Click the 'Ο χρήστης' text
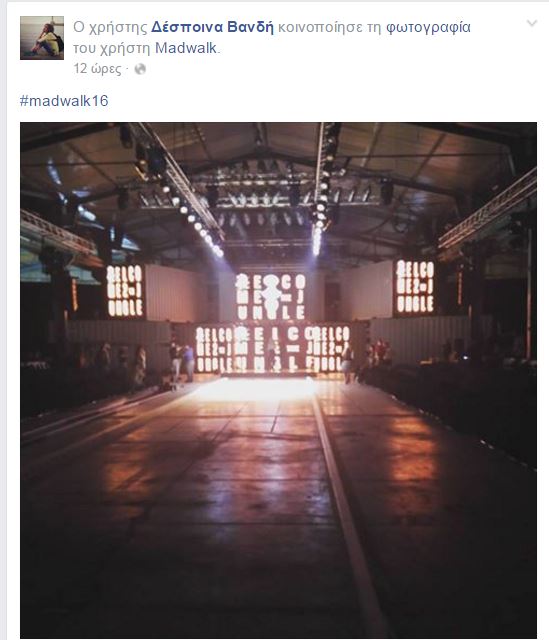 click(x=110, y=27)
